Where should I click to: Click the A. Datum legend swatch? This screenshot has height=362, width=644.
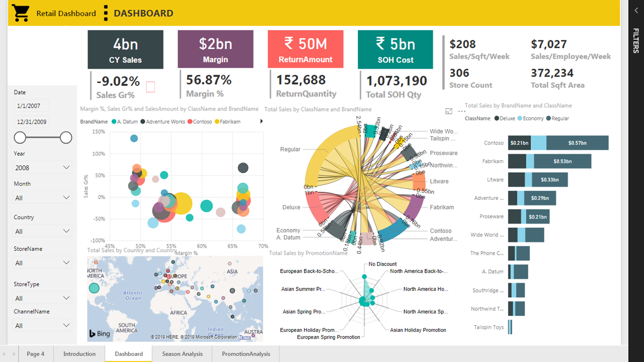(114, 121)
